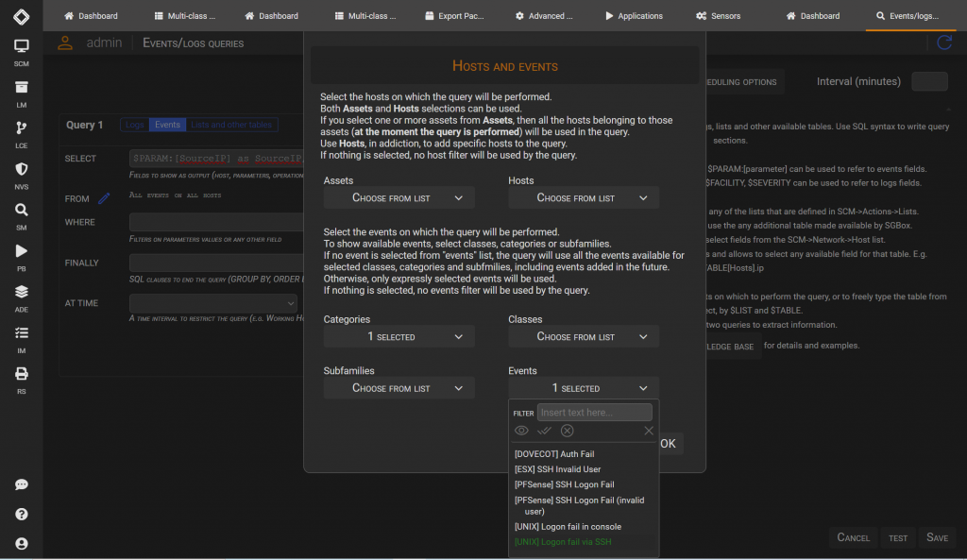Switch to the Export Pac... tab
Screen dimensions: 967x560
click(454, 16)
